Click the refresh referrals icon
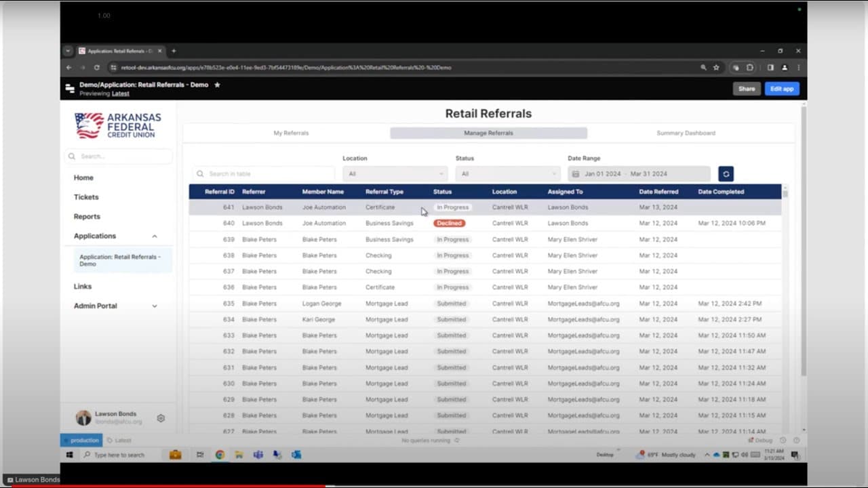 tap(726, 174)
